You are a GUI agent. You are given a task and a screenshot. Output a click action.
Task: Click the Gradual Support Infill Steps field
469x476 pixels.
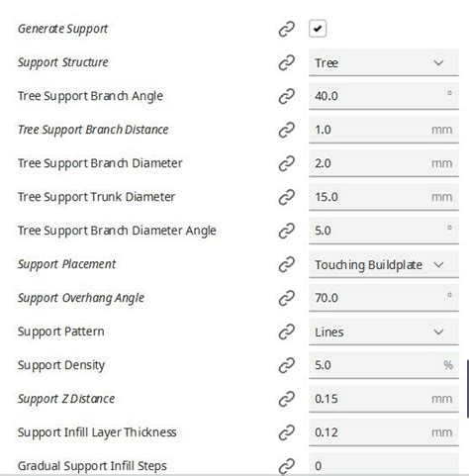pyautogui.click(x=384, y=464)
